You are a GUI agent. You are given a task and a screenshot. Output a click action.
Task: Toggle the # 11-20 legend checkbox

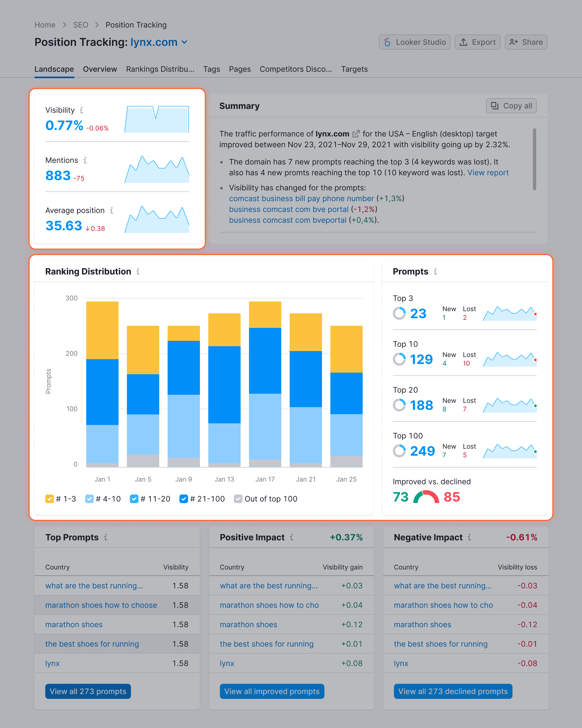[134, 499]
